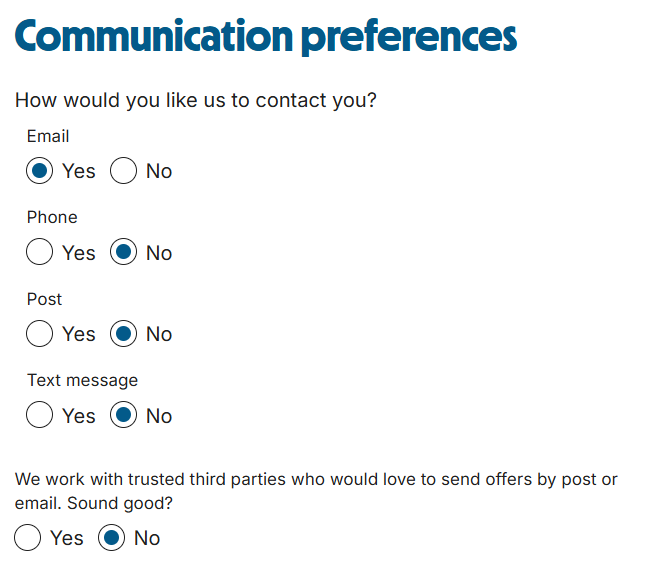Image resolution: width=654 pixels, height=573 pixels.
Task: Click the 'Yes' text label under Email
Action: tap(78, 171)
